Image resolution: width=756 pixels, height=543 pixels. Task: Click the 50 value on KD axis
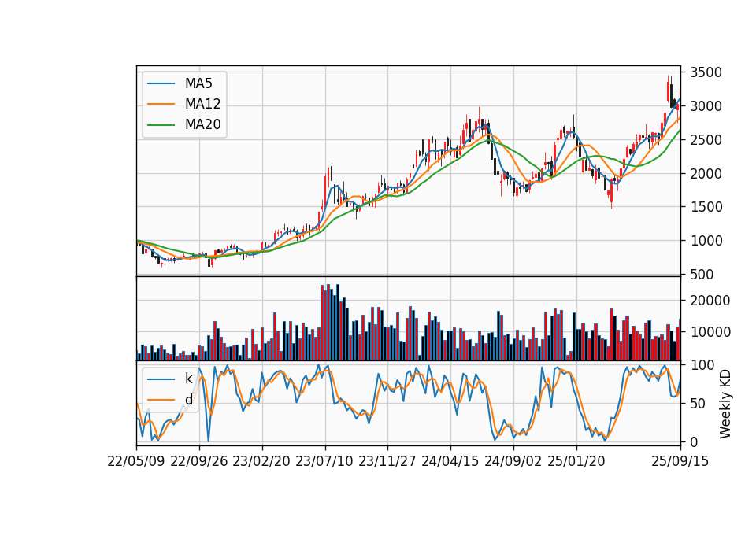tap(699, 404)
